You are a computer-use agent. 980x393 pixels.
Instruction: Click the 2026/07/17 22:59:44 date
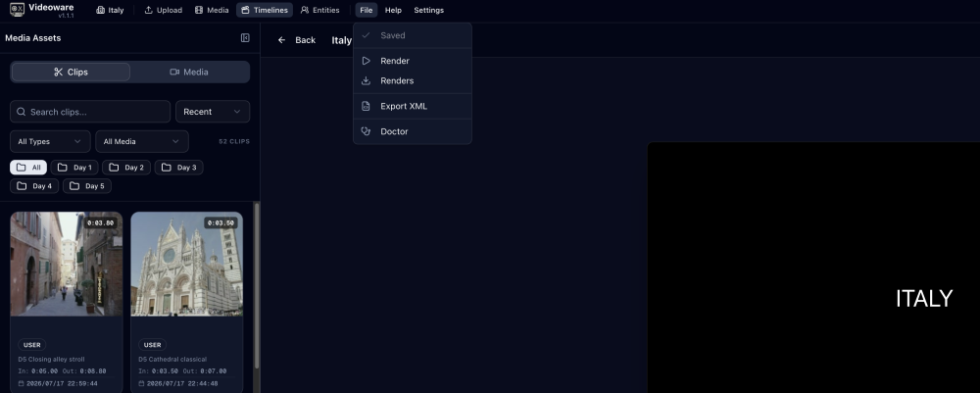pyautogui.click(x=62, y=383)
